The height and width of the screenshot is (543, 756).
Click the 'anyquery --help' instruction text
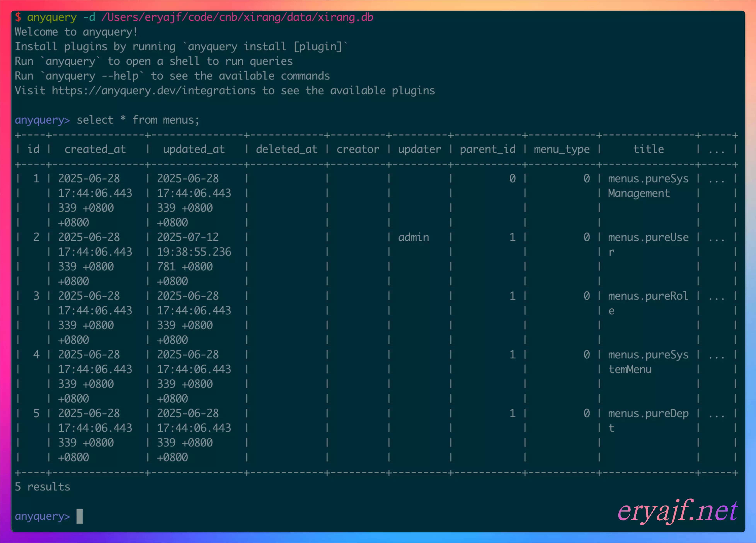pyautogui.click(x=92, y=76)
